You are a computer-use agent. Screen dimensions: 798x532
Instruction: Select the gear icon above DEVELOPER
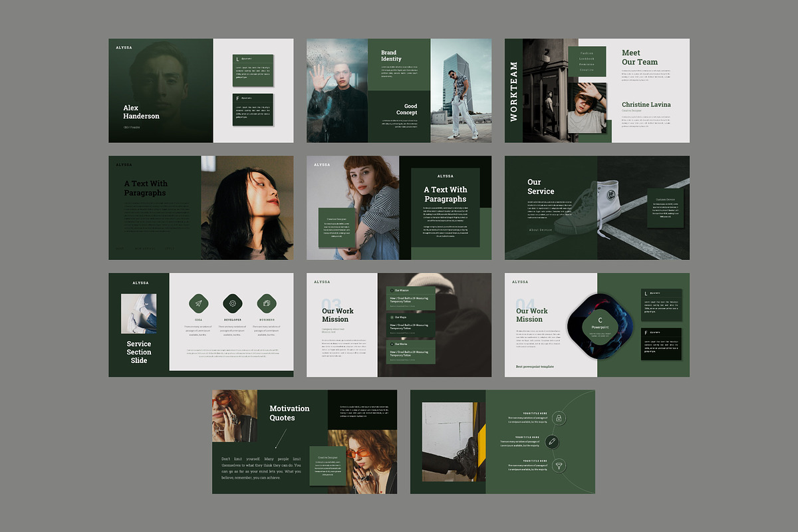232,303
